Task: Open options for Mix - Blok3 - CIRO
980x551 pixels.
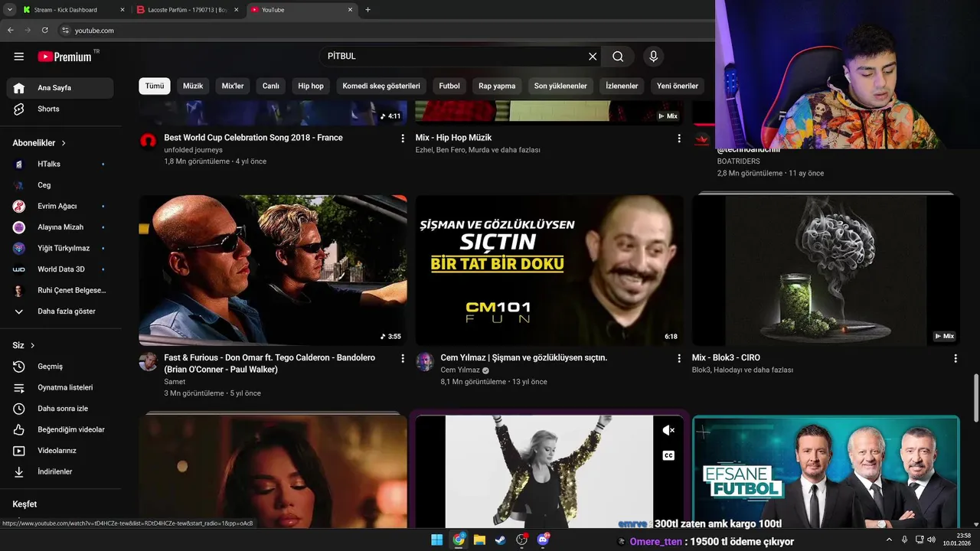Action: (x=955, y=358)
